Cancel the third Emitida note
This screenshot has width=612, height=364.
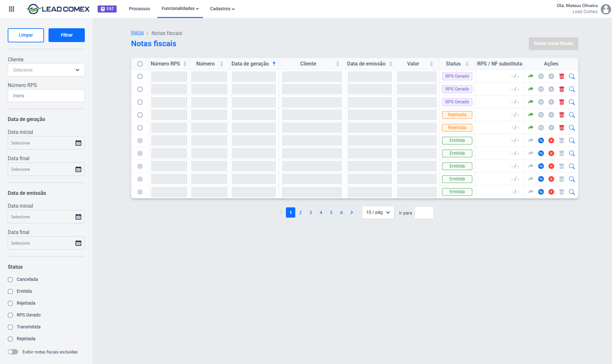pos(551,166)
